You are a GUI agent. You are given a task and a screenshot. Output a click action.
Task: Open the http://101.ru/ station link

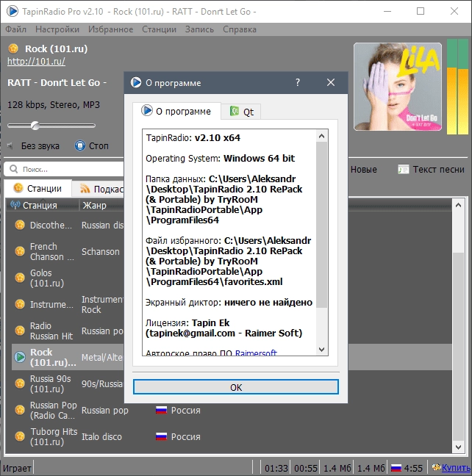[x=36, y=61]
